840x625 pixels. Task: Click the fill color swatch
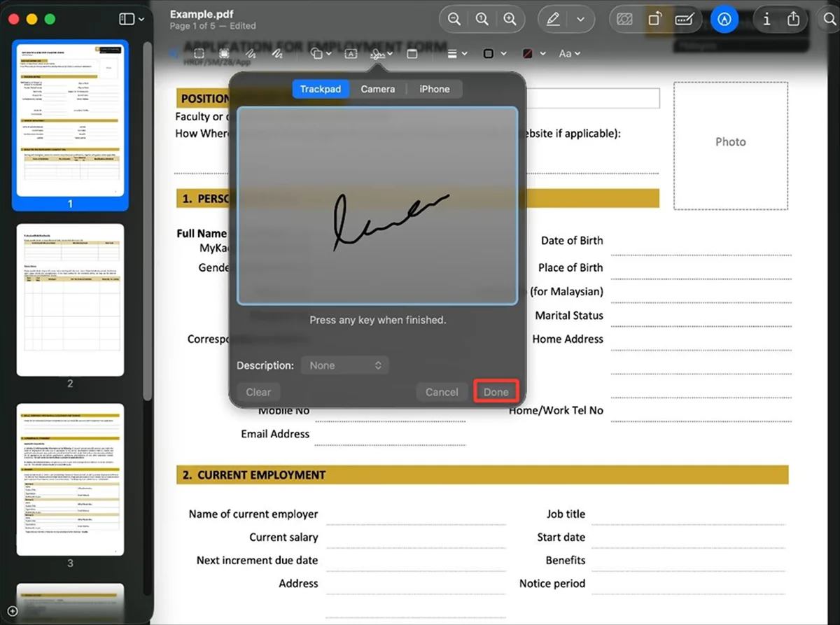528,53
